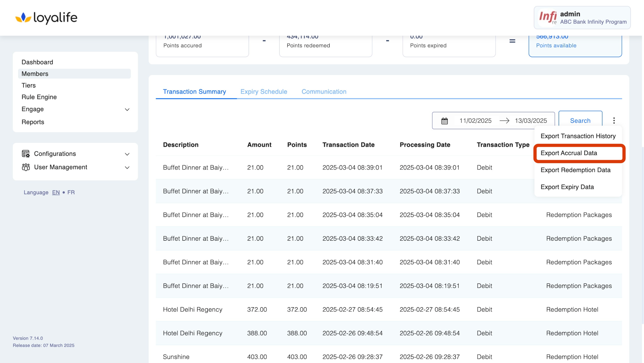Click the Configurations settings icon
Screen dimensions: 644x363
pos(26,154)
